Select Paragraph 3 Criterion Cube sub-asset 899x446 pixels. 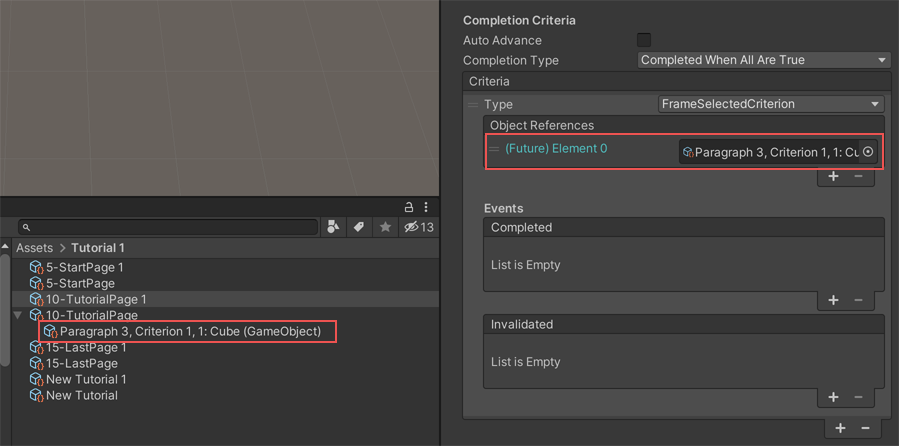[x=190, y=331]
